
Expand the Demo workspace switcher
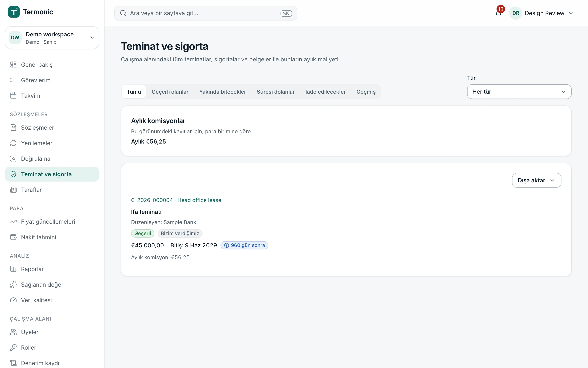tap(52, 38)
